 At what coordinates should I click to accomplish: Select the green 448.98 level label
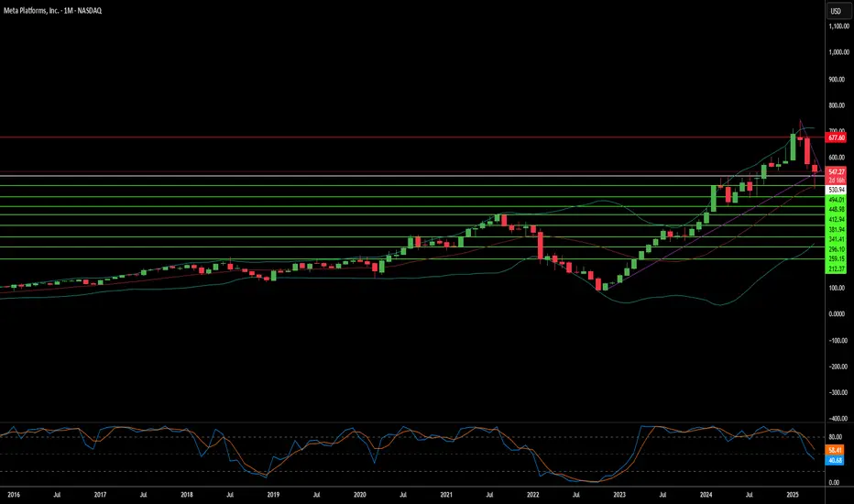point(836,209)
